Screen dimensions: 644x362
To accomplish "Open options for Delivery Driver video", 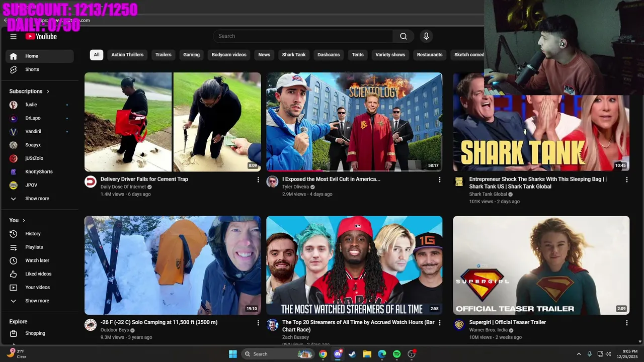I will (x=258, y=179).
